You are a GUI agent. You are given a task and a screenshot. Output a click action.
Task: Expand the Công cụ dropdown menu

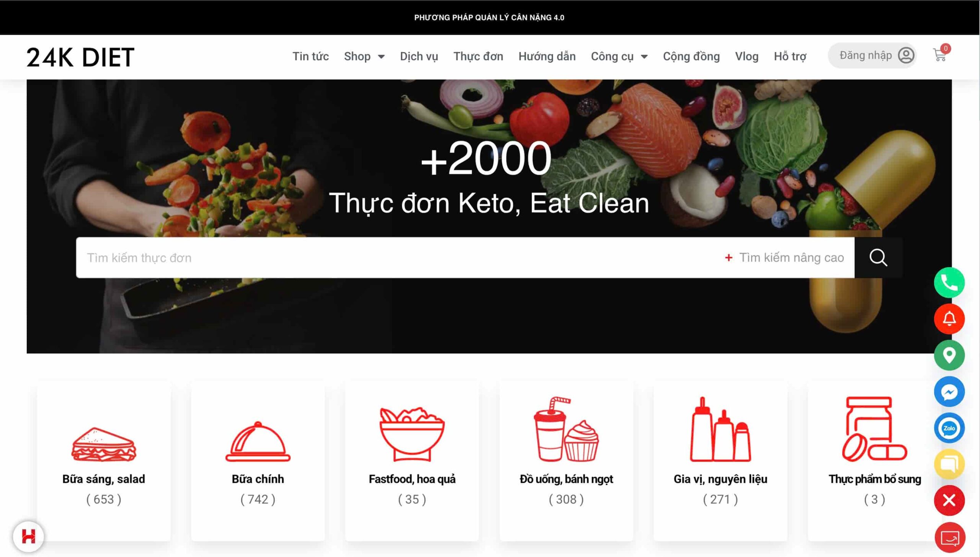619,57
